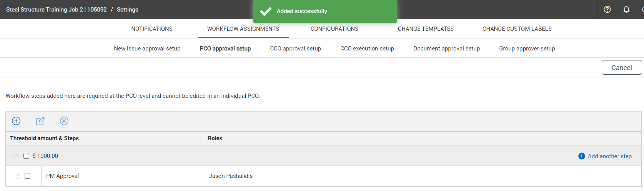Open the Configurations tab
The image size is (644, 191).
pos(334,29)
